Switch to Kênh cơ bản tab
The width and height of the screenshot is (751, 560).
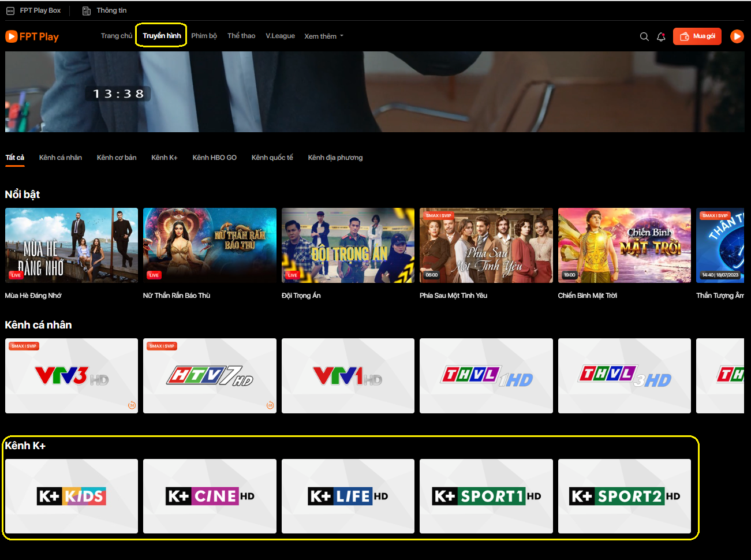coord(117,158)
